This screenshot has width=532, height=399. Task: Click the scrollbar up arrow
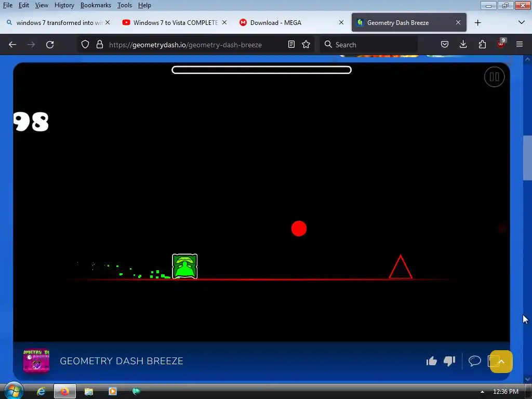527,59
